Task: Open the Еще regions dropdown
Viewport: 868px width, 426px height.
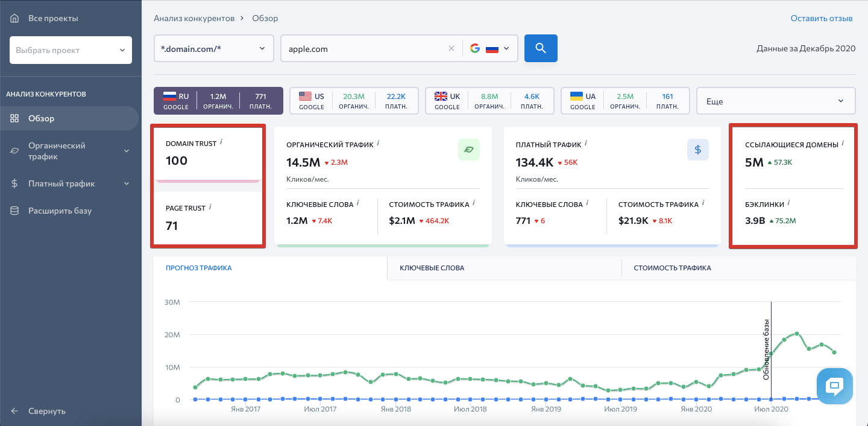Action: [x=776, y=101]
